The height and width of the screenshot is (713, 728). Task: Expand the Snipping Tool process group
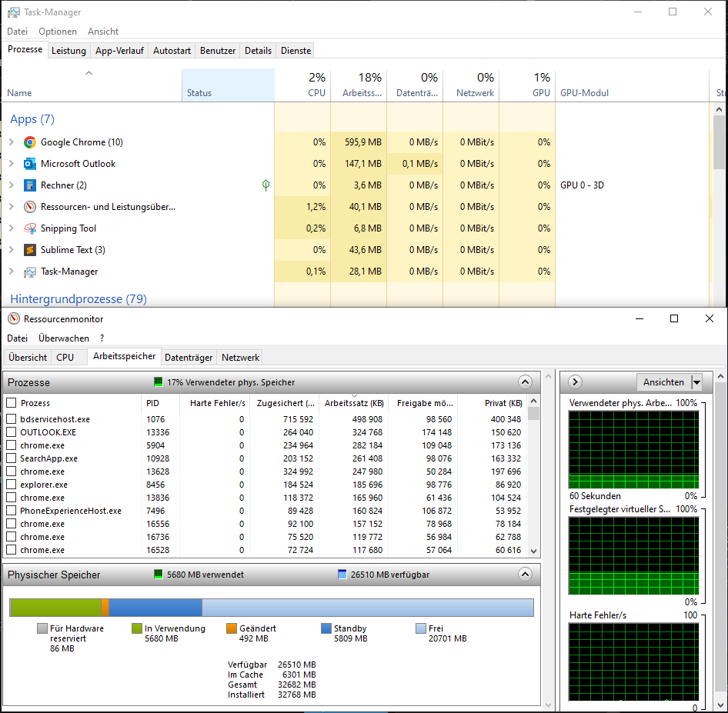click(x=12, y=228)
